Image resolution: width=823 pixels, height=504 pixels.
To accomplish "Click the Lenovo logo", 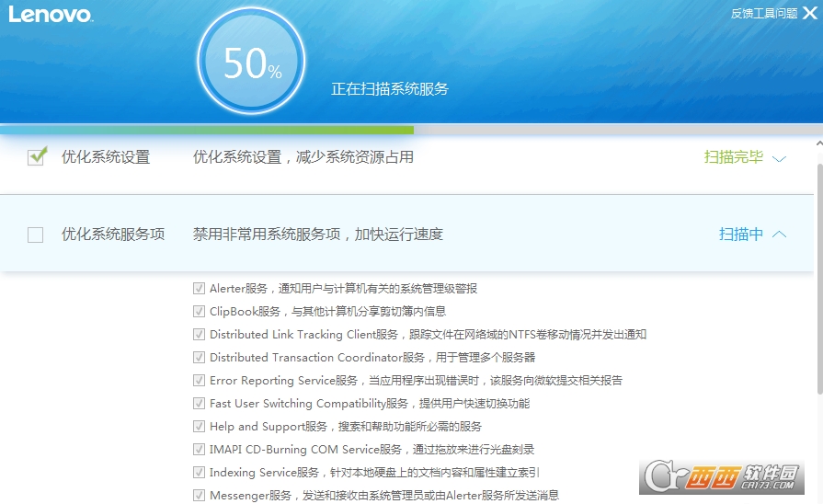I will 51,14.
